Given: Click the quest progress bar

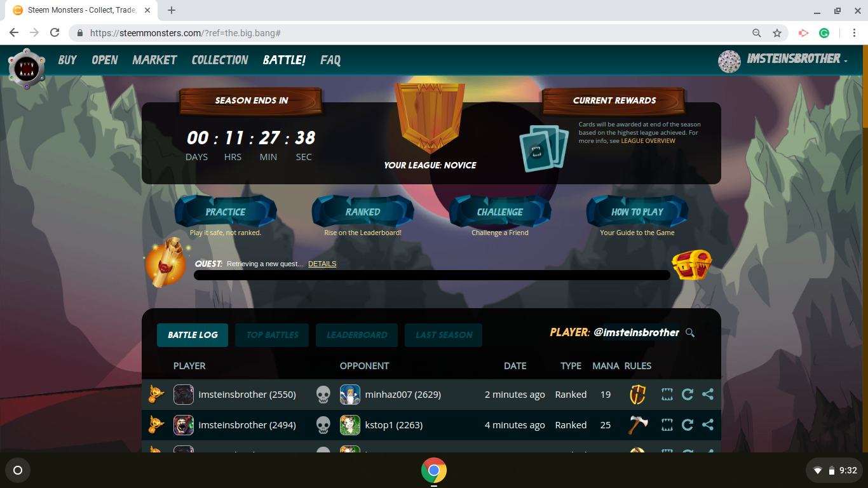Looking at the screenshot, I should [432, 275].
